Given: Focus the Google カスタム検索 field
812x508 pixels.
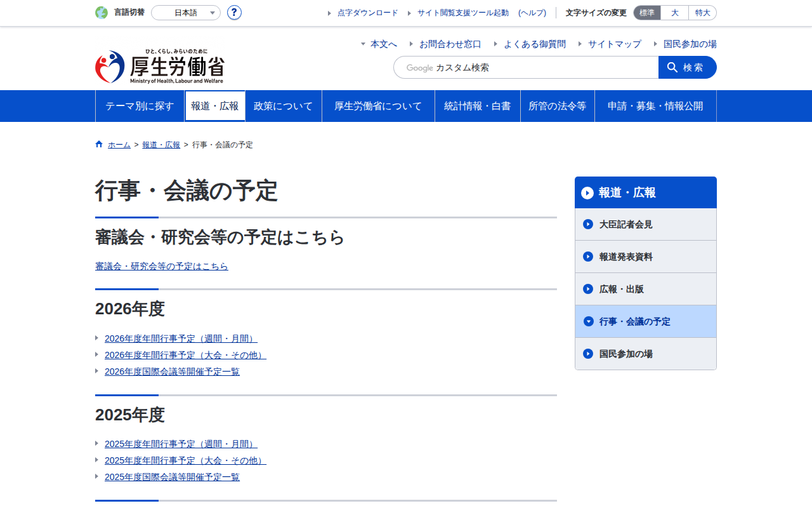Looking at the screenshot, I should coord(526,67).
